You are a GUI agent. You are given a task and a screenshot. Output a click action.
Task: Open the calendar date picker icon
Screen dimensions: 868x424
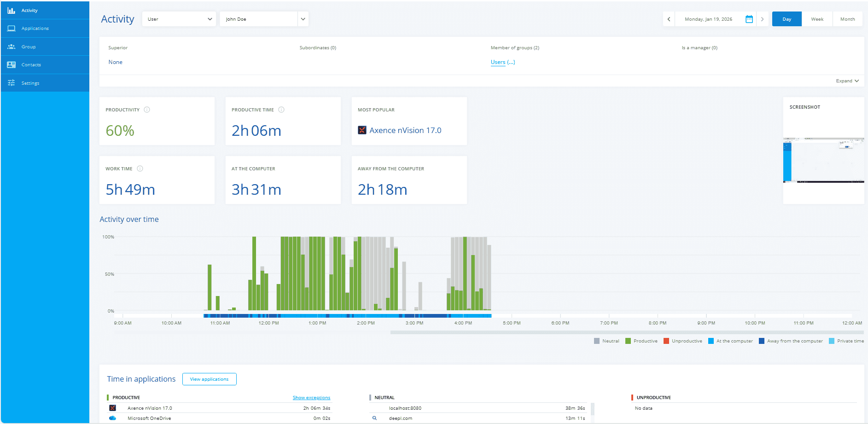coord(749,19)
